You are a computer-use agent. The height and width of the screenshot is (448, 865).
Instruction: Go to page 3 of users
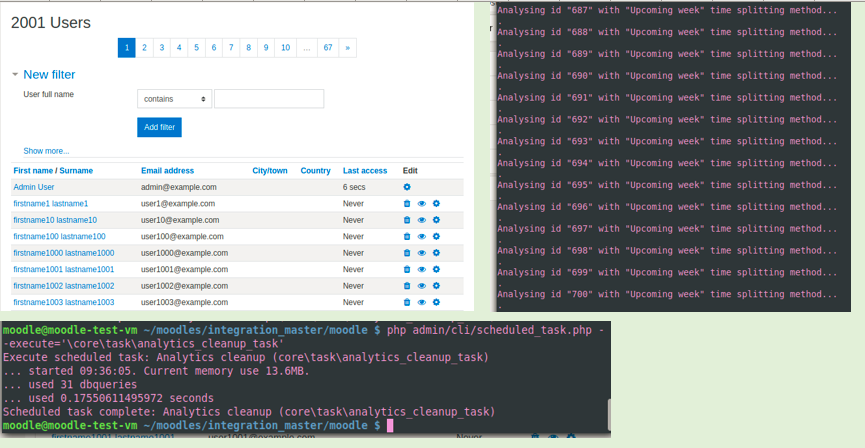click(162, 48)
